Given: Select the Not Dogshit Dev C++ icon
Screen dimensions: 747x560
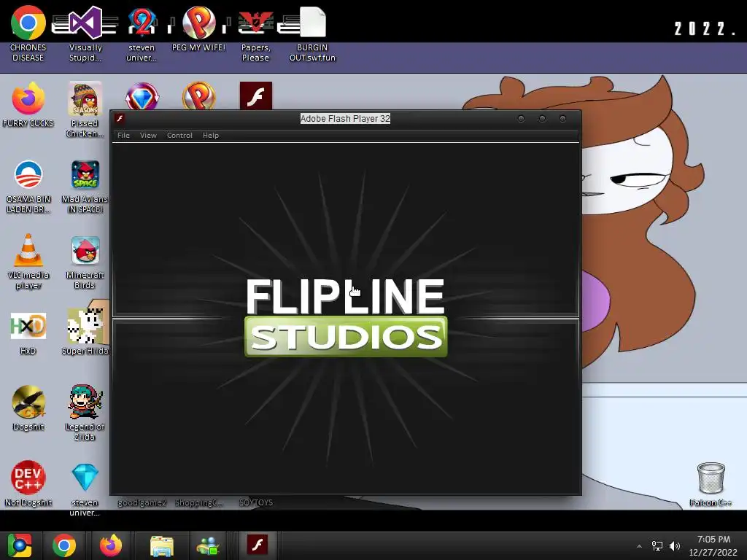Looking at the screenshot, I should pos(28,483).
